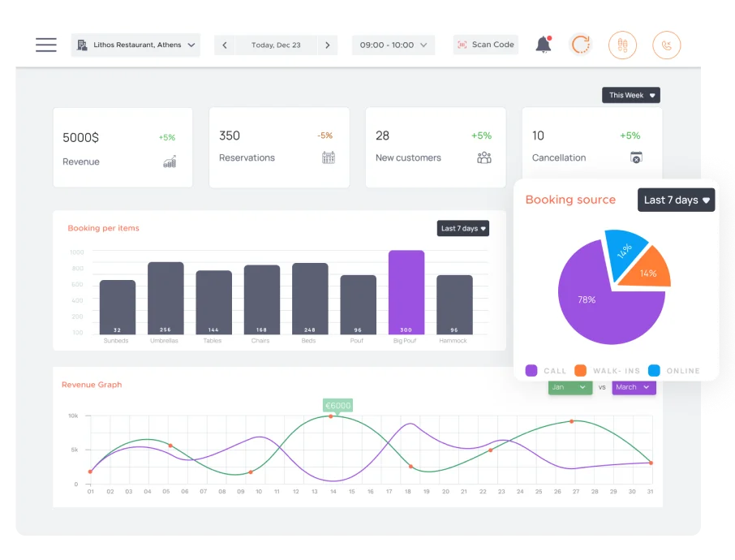
Task: Click the revenue chart icon
Action: [170, 162]
